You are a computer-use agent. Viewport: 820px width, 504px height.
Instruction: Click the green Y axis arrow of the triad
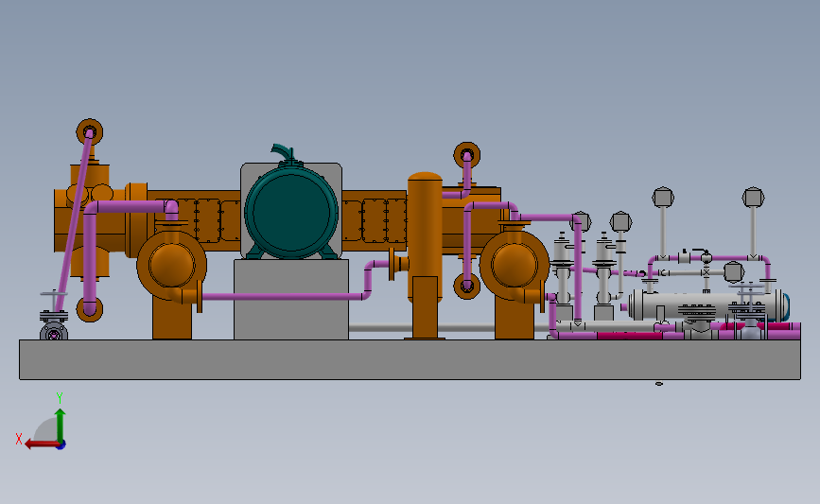[x=61, y=426]
